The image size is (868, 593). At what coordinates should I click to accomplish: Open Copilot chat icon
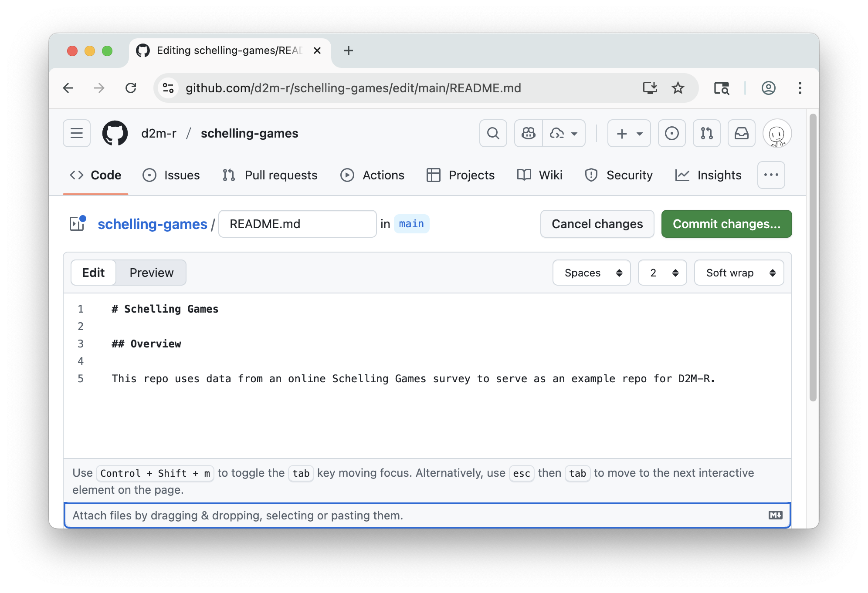(529, 133)
